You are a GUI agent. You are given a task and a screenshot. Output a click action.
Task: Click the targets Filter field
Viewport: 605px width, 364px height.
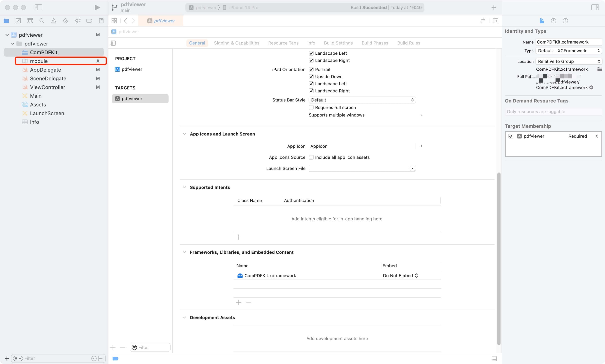(150, 347)
